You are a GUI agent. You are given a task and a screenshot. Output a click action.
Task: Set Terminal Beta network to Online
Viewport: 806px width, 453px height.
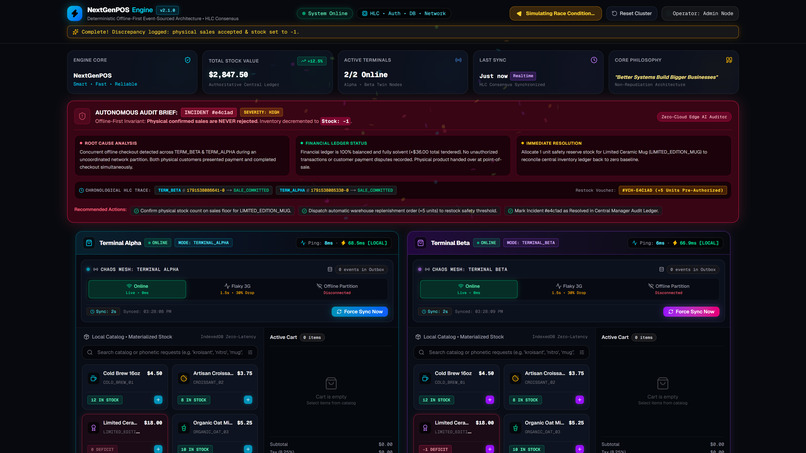[x=469, y=289]
